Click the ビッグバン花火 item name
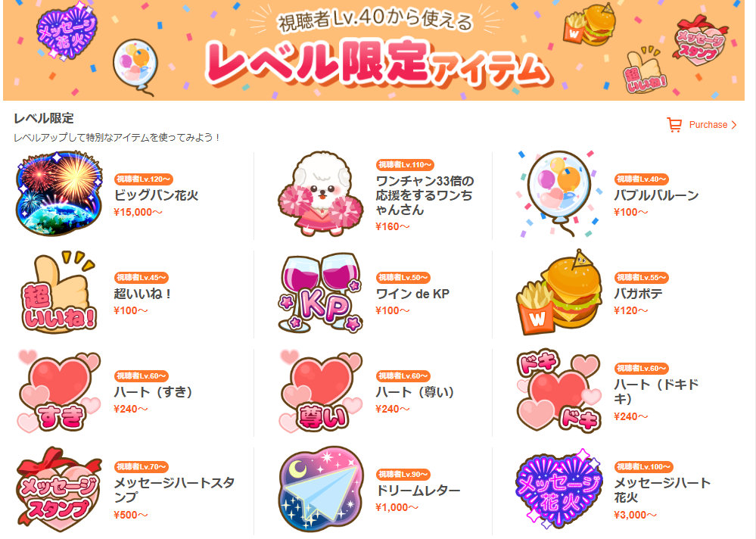 [x=156, y=195]
